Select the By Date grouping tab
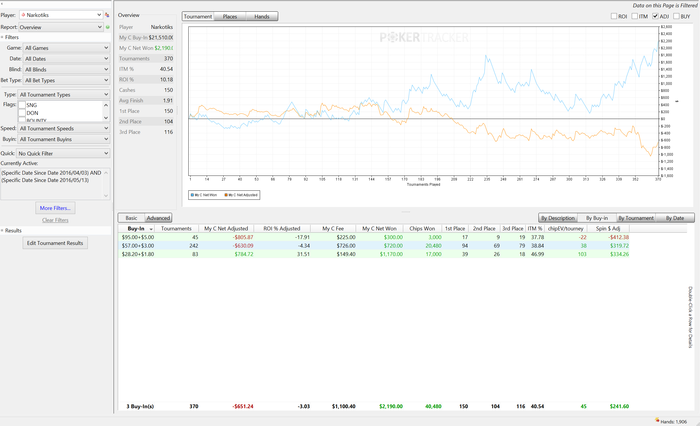 pyautogui.click(x=675, y=218)
